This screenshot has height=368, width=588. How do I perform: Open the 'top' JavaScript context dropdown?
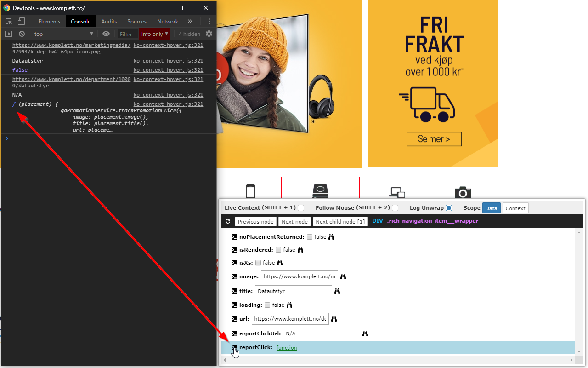pos(63,34)
